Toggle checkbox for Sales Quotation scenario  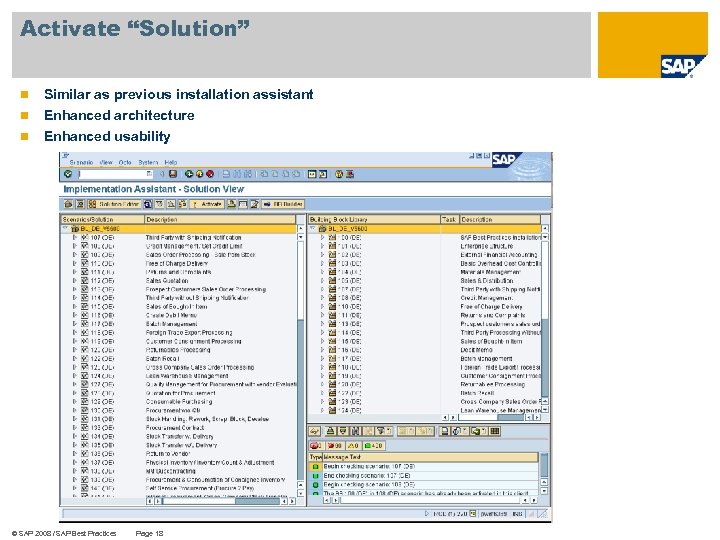(84, 281)
